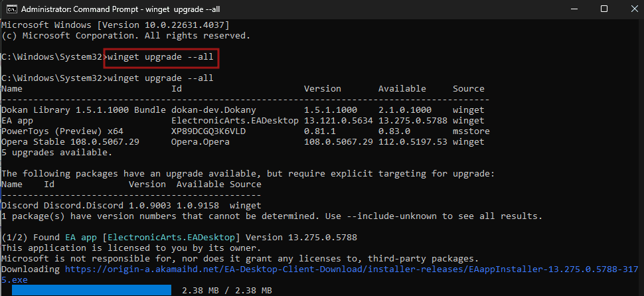Viewport: 644px width, 296px height.
Task: Click '(c) Microsoft Corporation. All rights reserved.' line
Action: point(125,36)
